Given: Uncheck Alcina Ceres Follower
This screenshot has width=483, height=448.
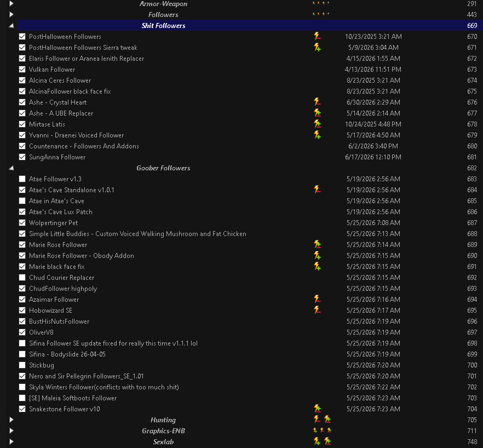Looking at the screenshot, I should (22, 81).
